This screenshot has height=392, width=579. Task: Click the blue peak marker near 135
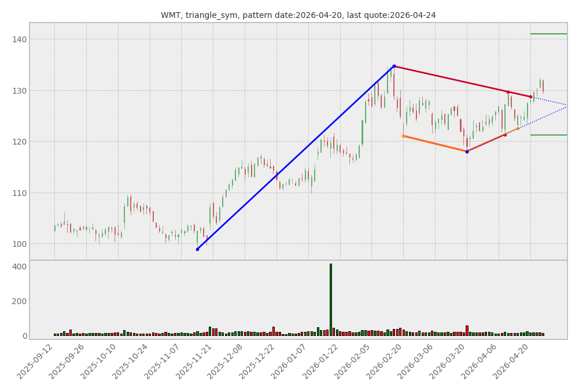point(394,66)
